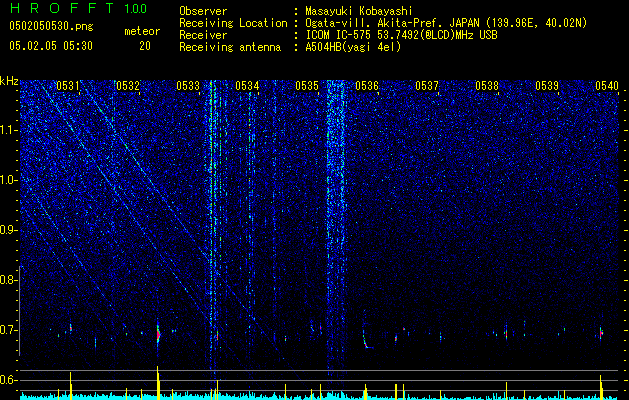Click the 0531 time marker
Viewport: 629px width, 400px height.
67,86
